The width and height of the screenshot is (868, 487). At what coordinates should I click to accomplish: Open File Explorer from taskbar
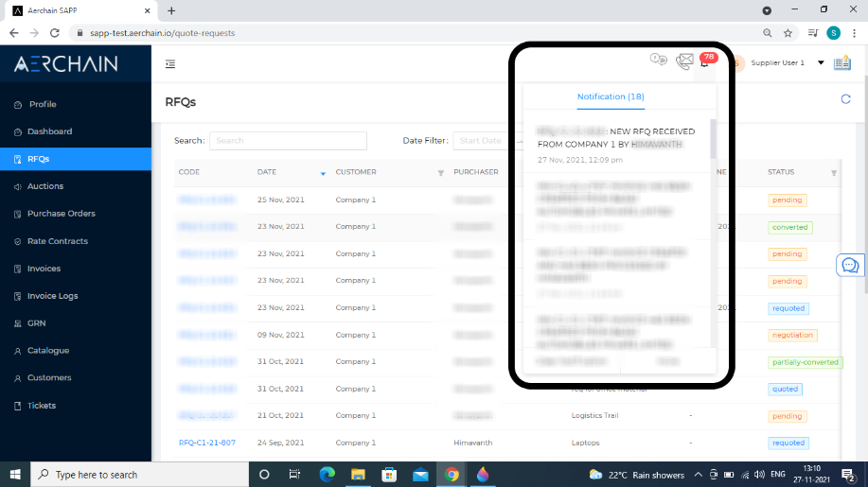pos(358,475)
